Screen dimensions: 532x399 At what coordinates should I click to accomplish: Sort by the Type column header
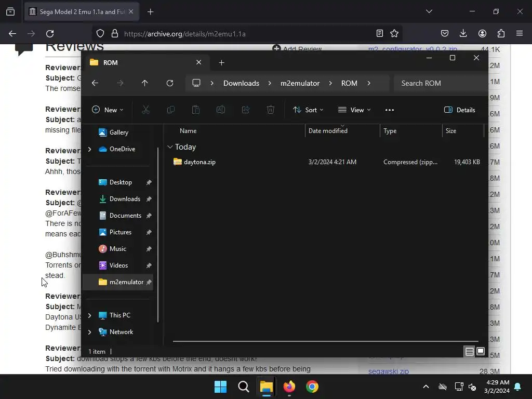(x=390, y=130)
